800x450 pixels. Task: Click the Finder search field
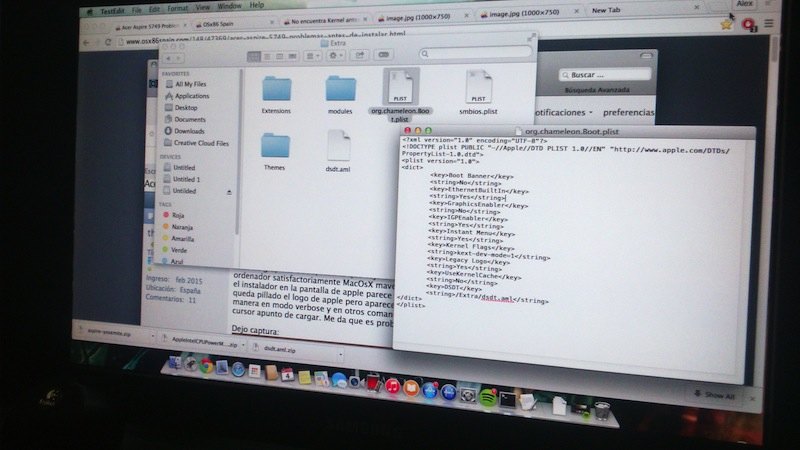coord(475,53)
